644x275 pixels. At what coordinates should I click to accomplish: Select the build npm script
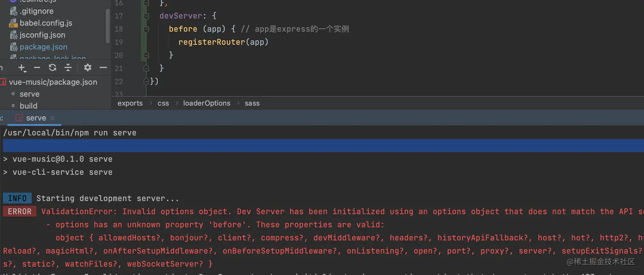coord(29,106)
